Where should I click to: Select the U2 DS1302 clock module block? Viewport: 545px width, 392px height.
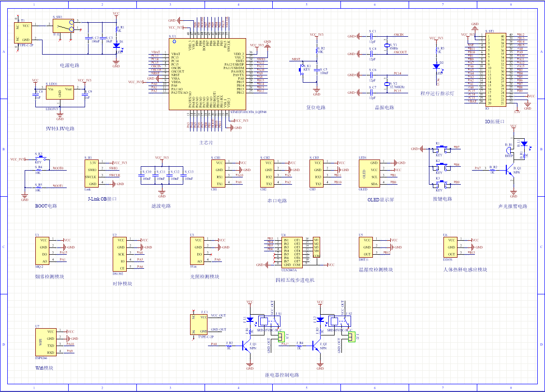click(119, 254)
